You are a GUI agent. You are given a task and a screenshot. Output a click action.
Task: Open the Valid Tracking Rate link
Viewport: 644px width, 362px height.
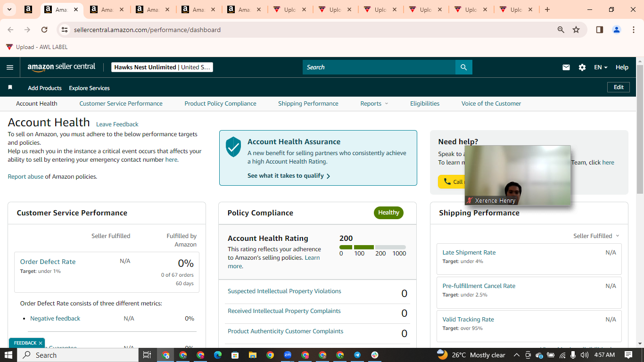pos(468,320)
